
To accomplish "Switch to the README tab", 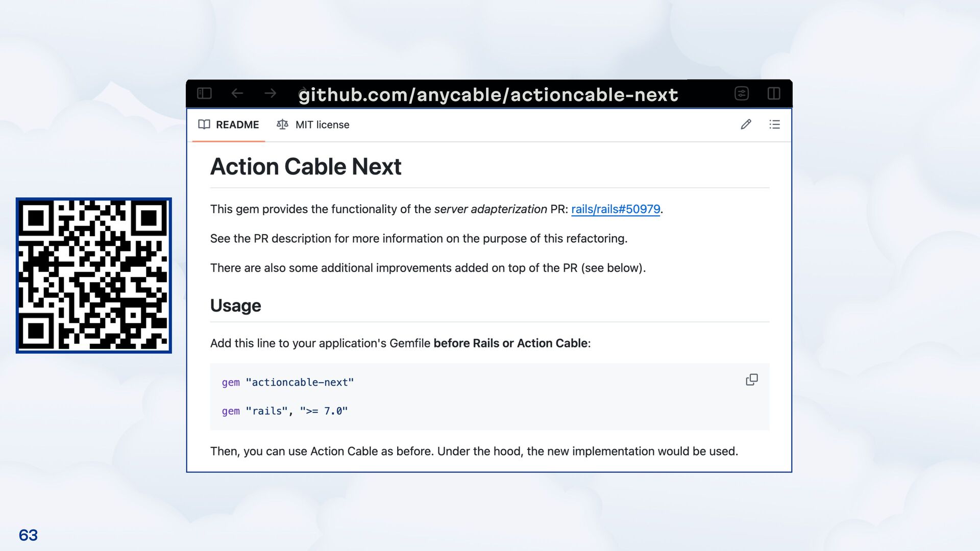I will (237, 125).
